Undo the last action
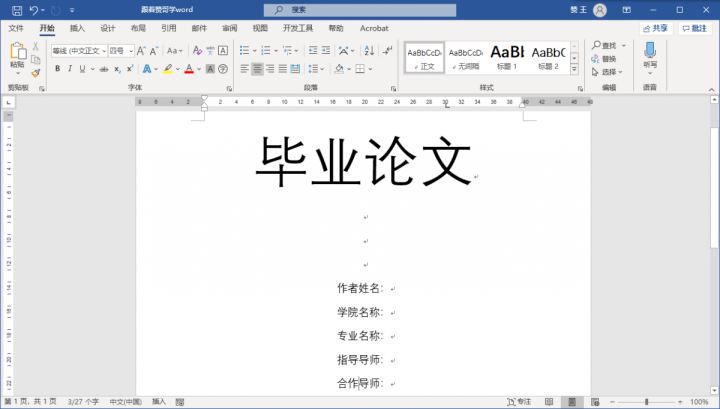The width and height of the screenshot is (720, 409). coord(33,10)
